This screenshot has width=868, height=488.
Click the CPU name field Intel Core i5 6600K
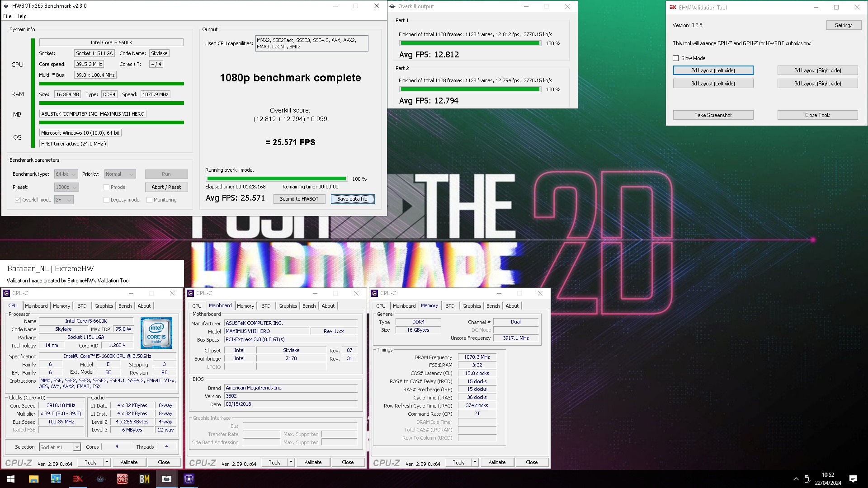111,42
